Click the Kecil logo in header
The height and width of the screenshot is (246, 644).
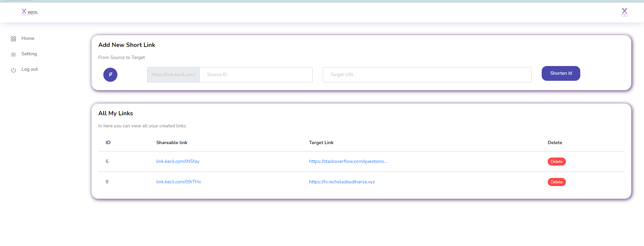pos(30,12)
